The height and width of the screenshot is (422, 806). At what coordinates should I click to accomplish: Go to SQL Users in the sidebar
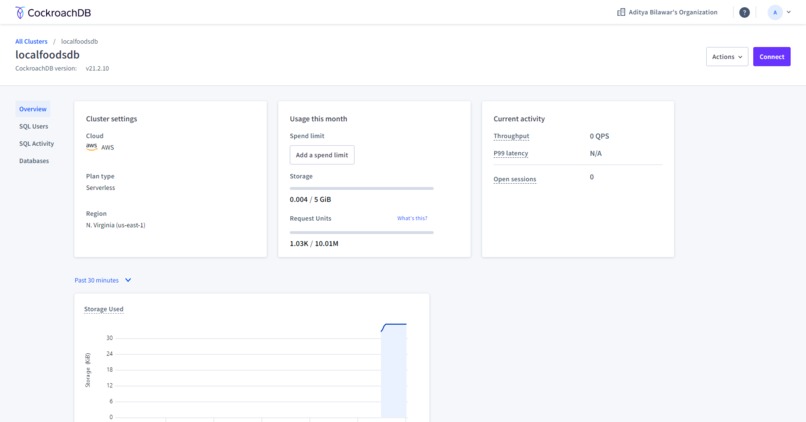coord(34,126)
